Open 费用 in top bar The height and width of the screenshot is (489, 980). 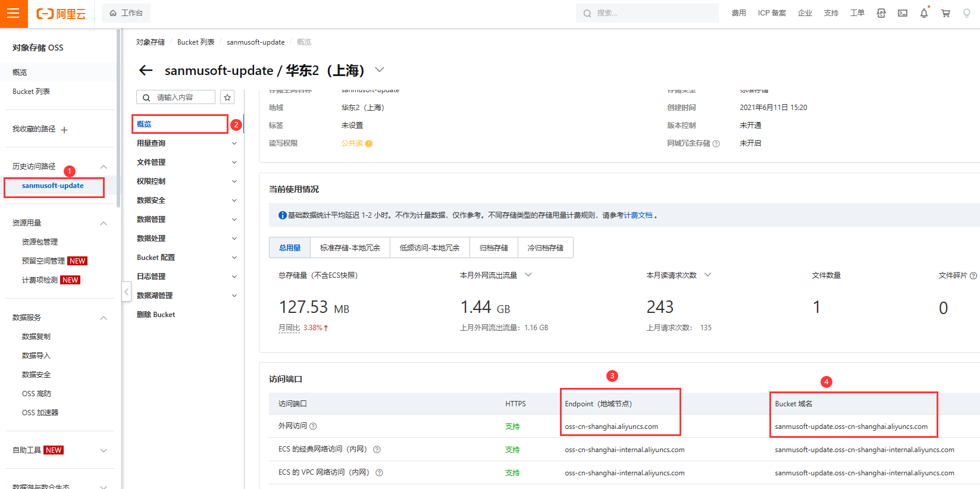coord(739,13)
